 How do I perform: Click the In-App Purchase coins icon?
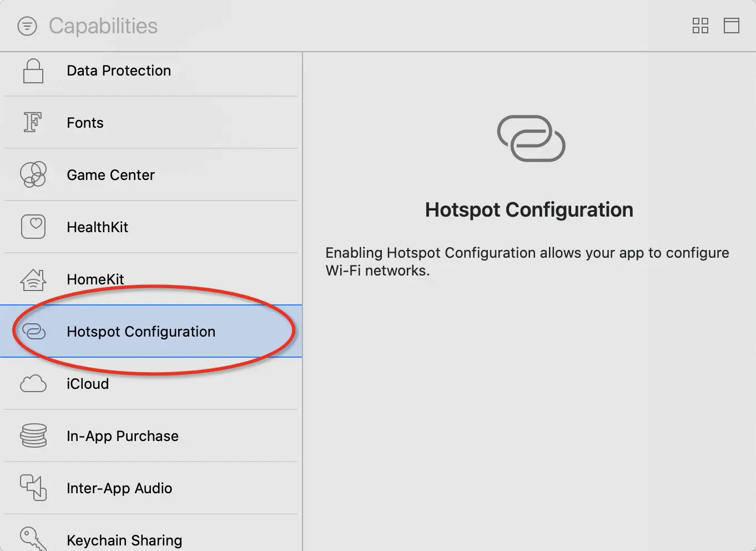point(33,436)
